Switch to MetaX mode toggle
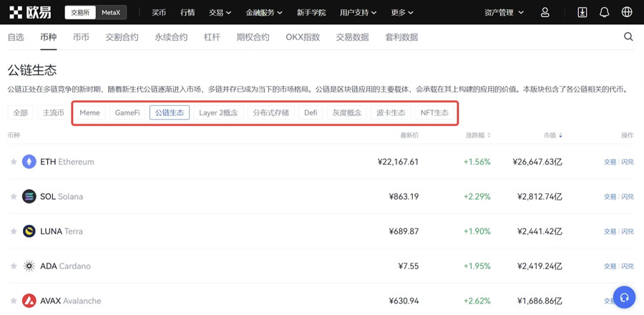 [x=111, y=12]
